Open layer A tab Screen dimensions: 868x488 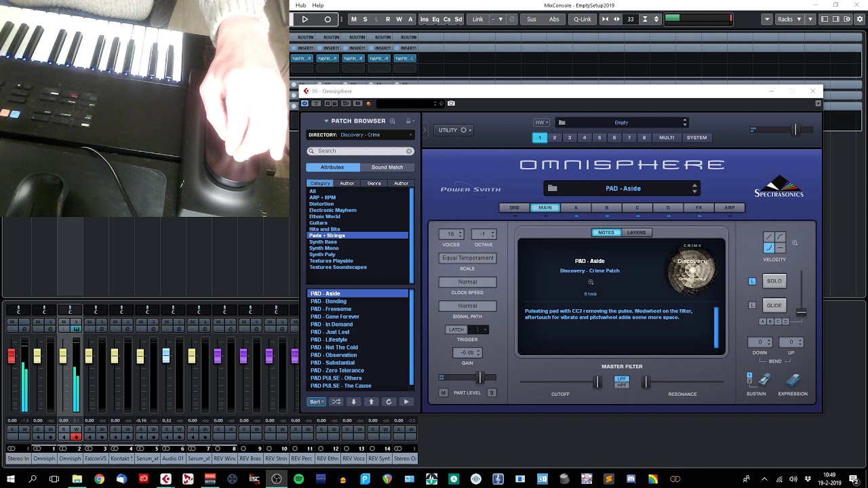pyautogui.click(x=576, y=208)
